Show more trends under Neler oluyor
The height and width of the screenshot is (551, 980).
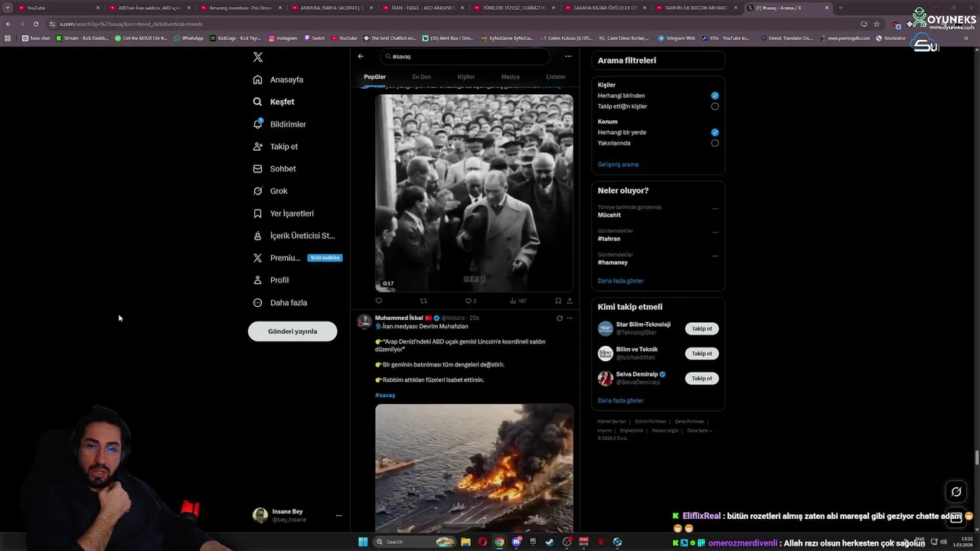[620, 281]
